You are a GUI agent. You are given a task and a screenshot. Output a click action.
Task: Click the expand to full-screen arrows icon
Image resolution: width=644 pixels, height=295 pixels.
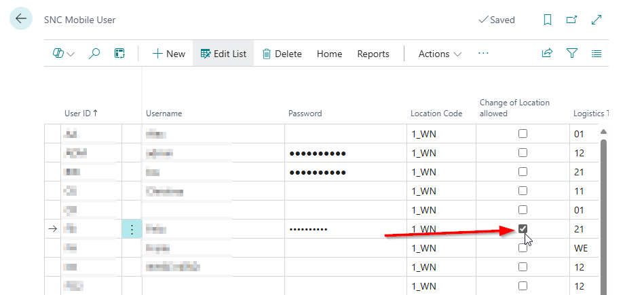point(597,20)
